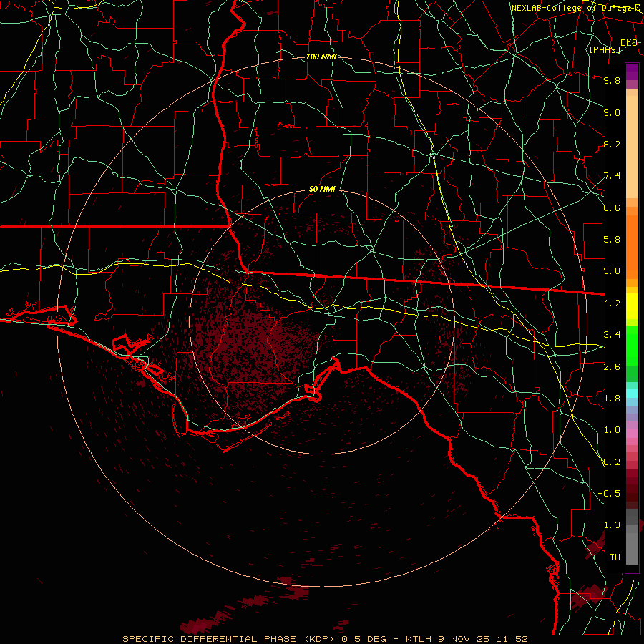This screenshot has height=644, width=644.
Task: Click the 9.8 value on the scale
Action: (612, 80)
